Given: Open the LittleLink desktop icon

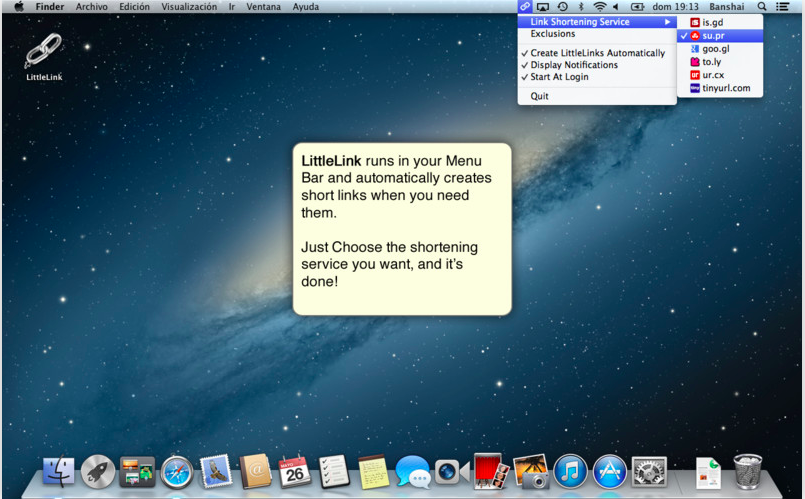Looking at the screenshot, I should click(44, 56).
